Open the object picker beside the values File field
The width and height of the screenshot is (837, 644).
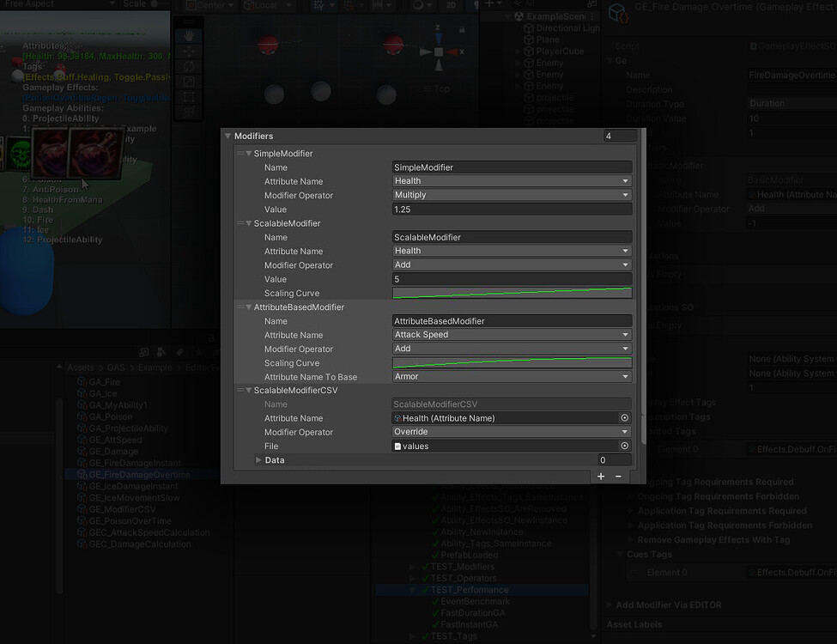(x=626, y=446)
